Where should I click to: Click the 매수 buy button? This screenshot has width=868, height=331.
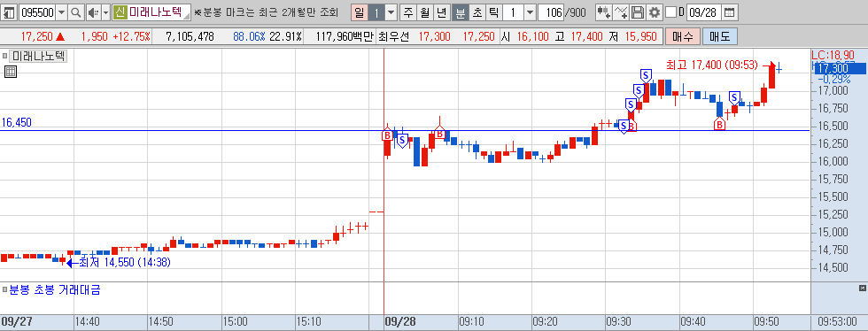[x=683, y=37]
